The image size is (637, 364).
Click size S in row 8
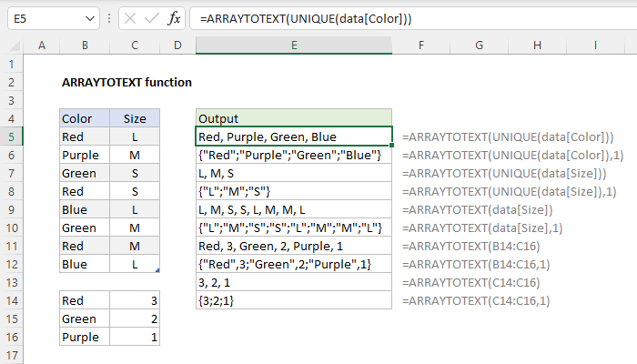(x=135, y=191)
